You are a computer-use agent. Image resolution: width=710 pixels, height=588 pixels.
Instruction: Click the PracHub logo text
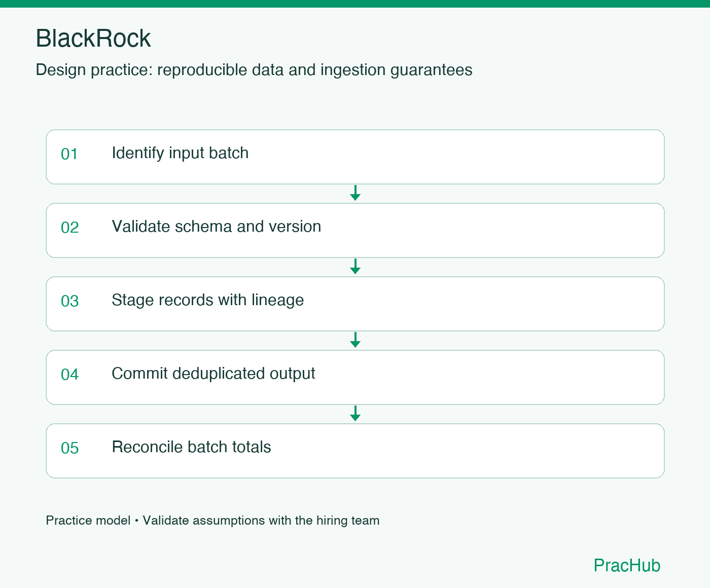627,565
